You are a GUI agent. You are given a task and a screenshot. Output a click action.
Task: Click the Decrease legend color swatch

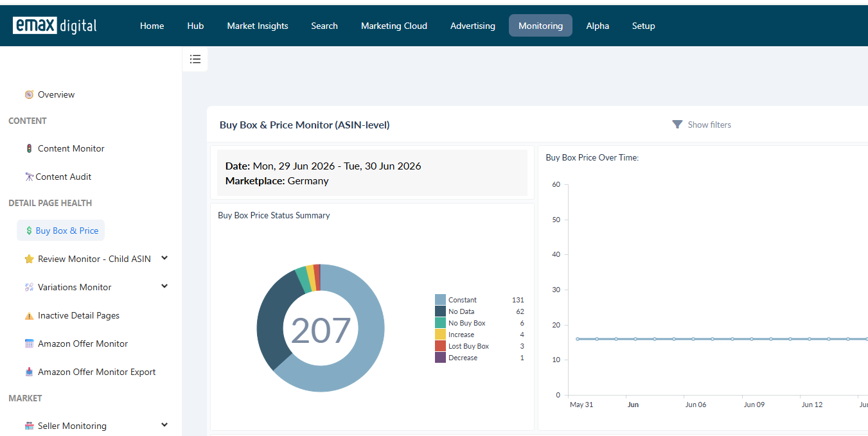click(440, 358)
